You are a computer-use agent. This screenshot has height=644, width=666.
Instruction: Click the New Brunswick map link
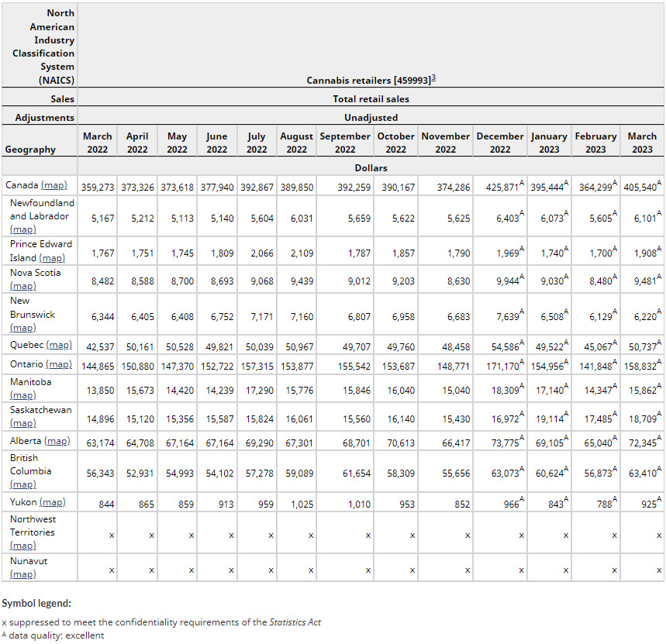[22, 329]
